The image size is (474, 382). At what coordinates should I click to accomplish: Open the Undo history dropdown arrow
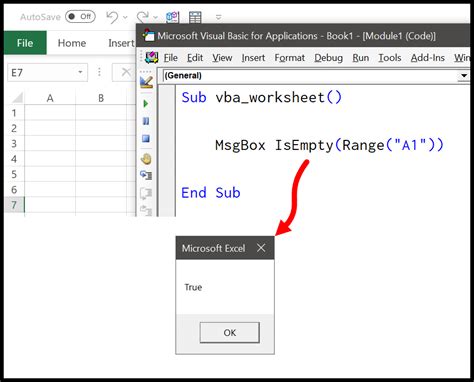[125, 17]
